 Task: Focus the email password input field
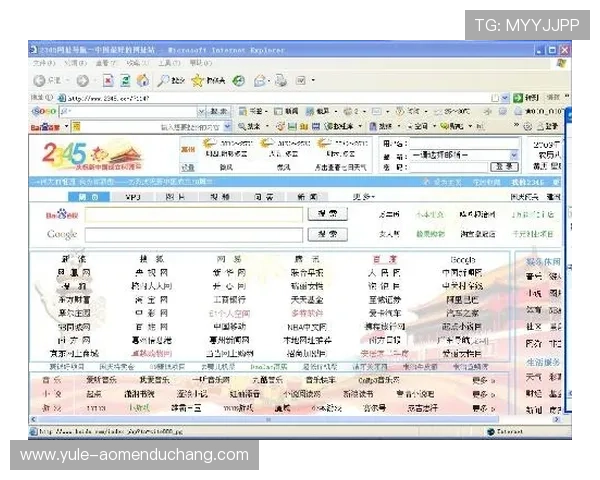(450, 167)
